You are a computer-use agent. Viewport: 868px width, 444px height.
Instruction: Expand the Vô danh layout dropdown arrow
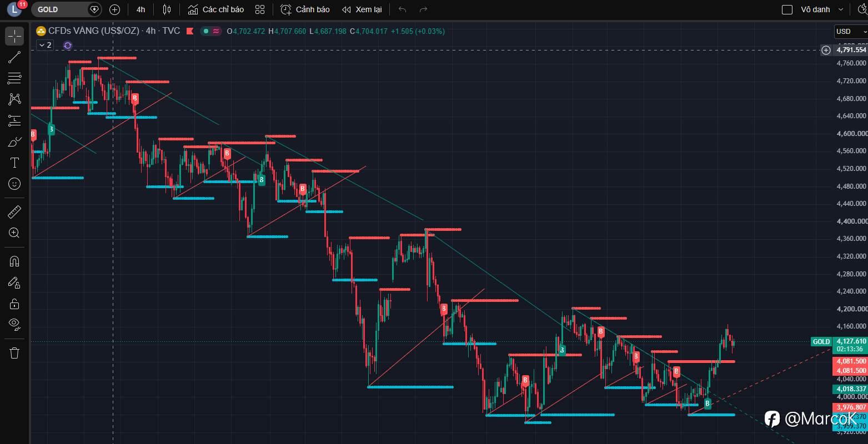(x=840, y=9)
